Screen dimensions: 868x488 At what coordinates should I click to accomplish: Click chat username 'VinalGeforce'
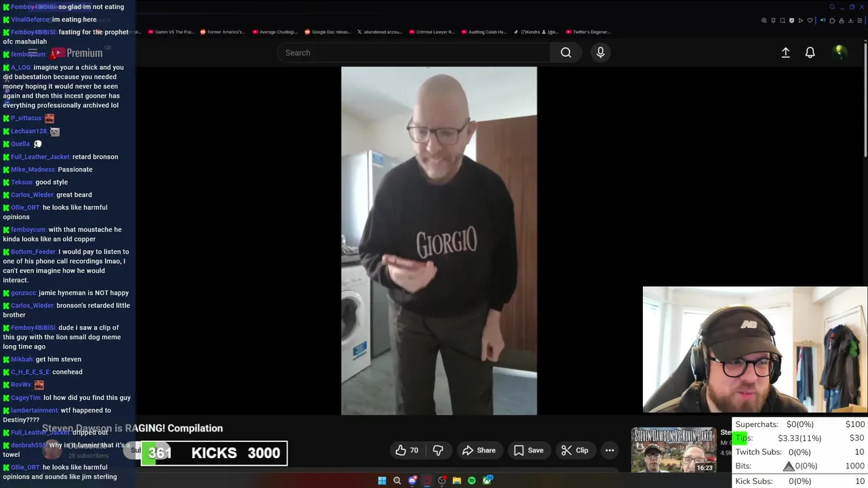click(x=31, y=20)
